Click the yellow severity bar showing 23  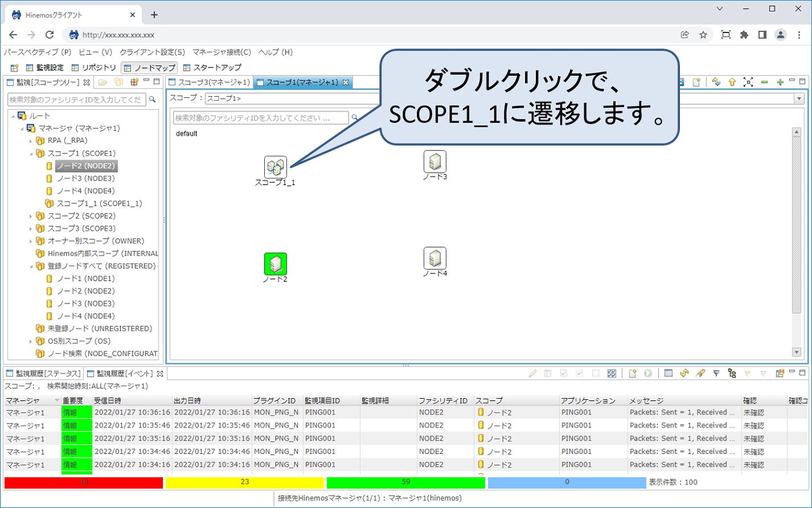[245, 482]
